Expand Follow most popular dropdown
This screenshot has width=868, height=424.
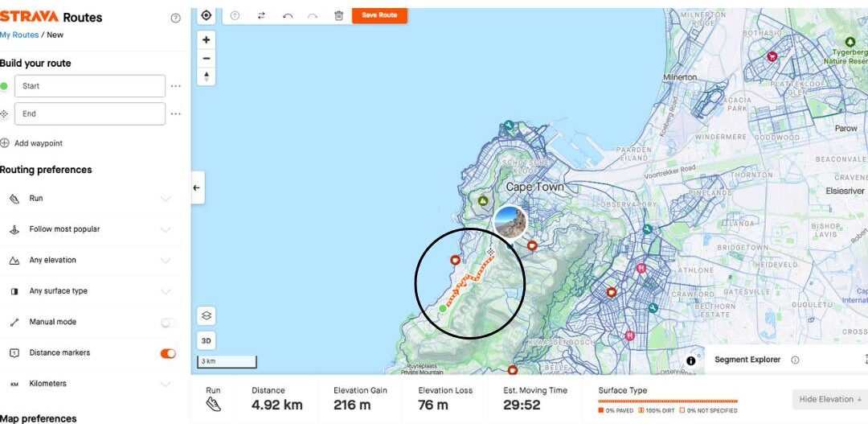click(166, 229)
